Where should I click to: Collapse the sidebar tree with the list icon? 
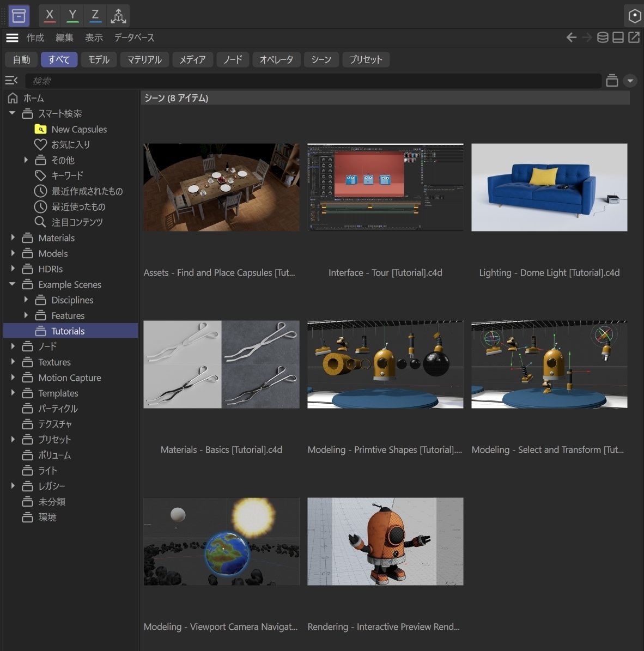(x=11, y=81)
